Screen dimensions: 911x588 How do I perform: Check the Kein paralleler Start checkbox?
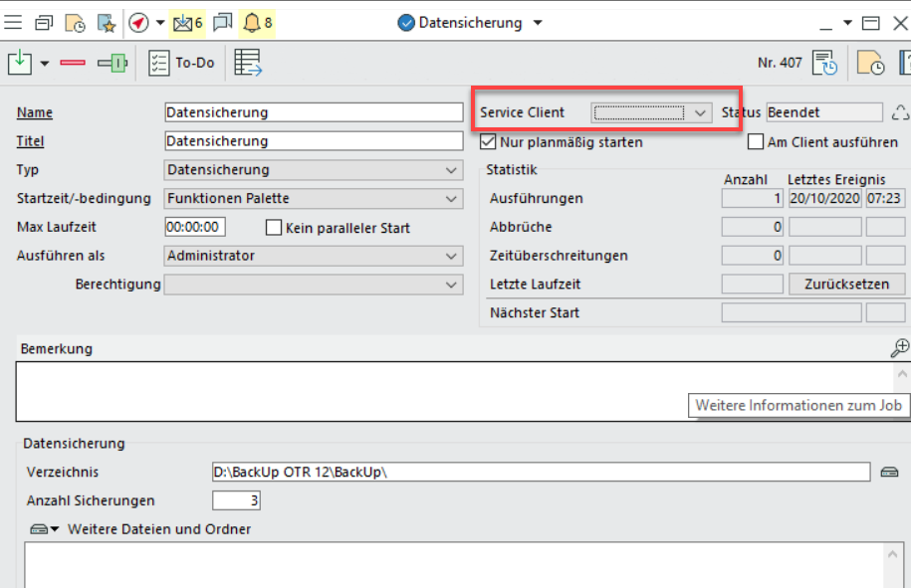pos(274,228)
